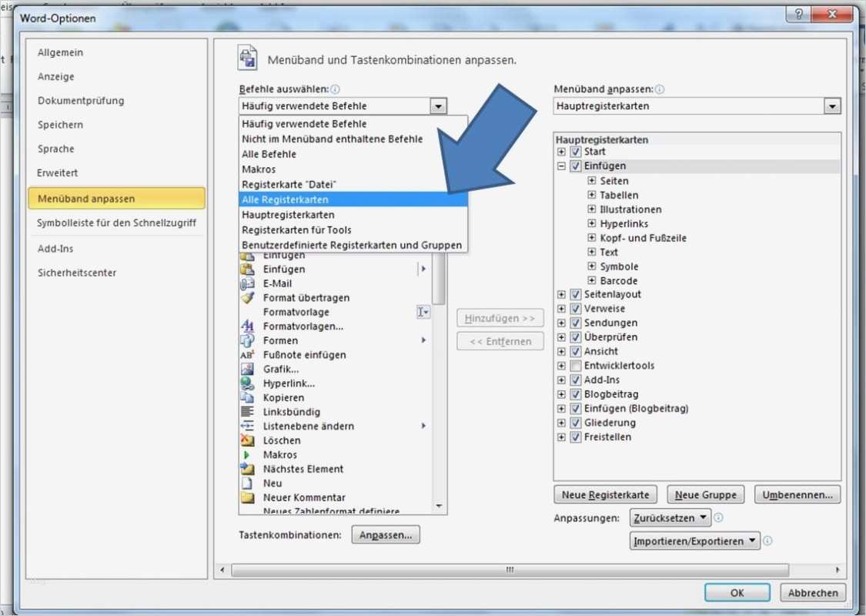
Task: Click the Formatvorlagen... icon
Action: tap(247, 326)
